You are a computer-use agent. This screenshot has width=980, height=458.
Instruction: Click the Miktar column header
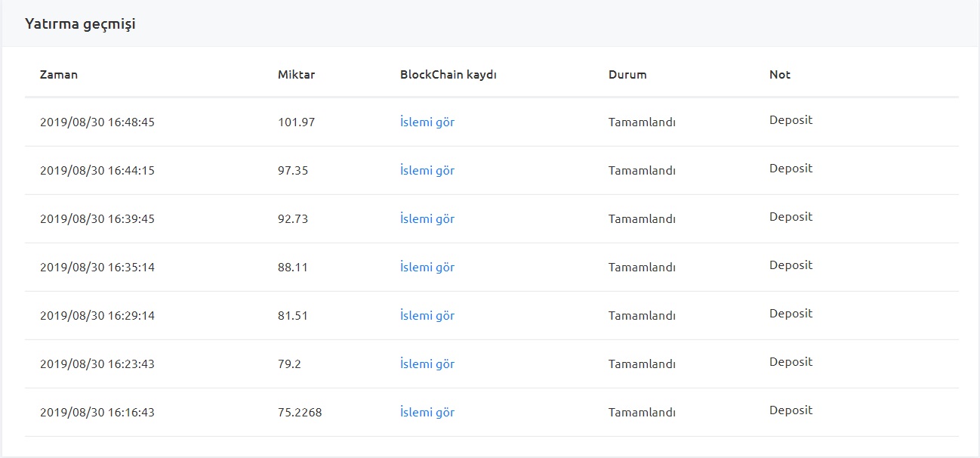297,74
